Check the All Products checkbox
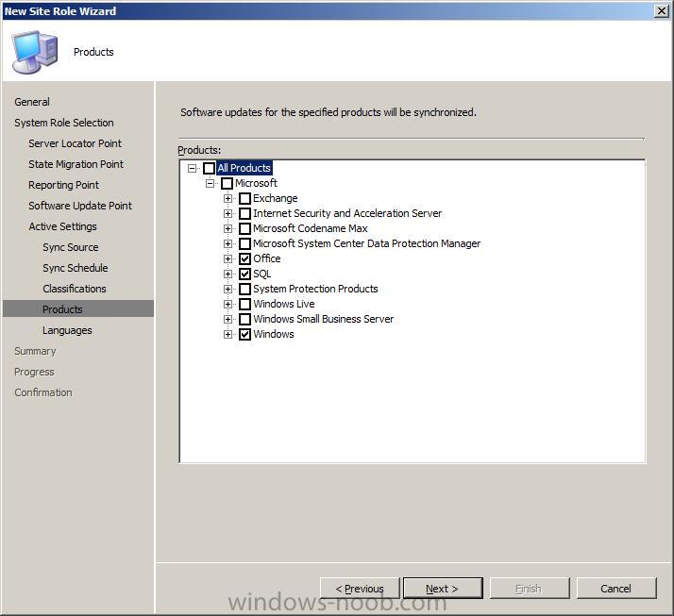Image resolution: width=674 pixels, height=616 pixels. (210, 168)
